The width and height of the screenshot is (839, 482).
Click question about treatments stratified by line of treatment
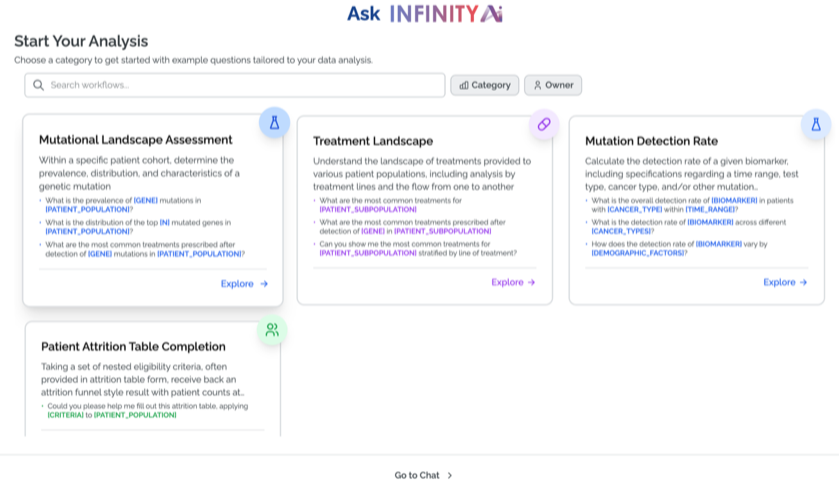418,248
